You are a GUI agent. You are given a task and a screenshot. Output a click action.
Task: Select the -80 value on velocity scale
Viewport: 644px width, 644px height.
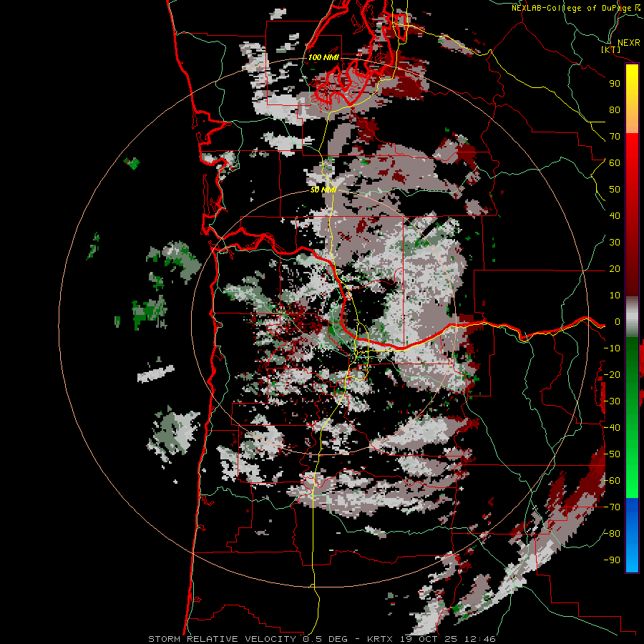pyautogui.click(x=612, y=534)
